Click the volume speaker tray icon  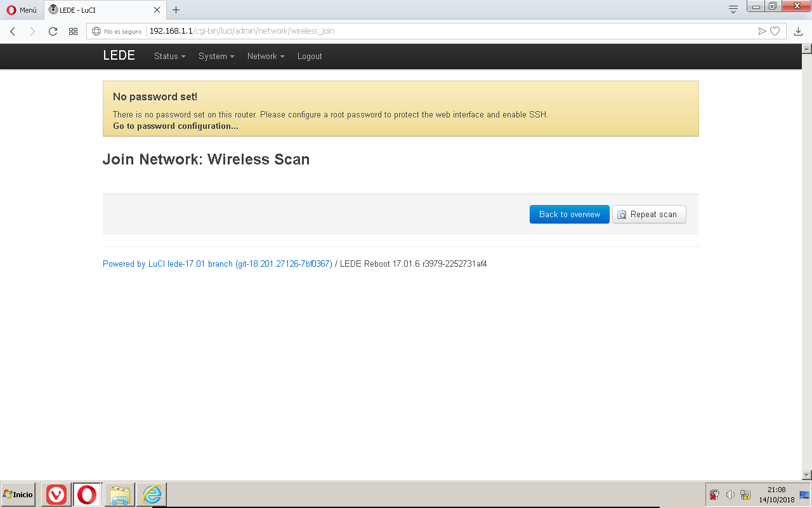click(x=730, y=495)
